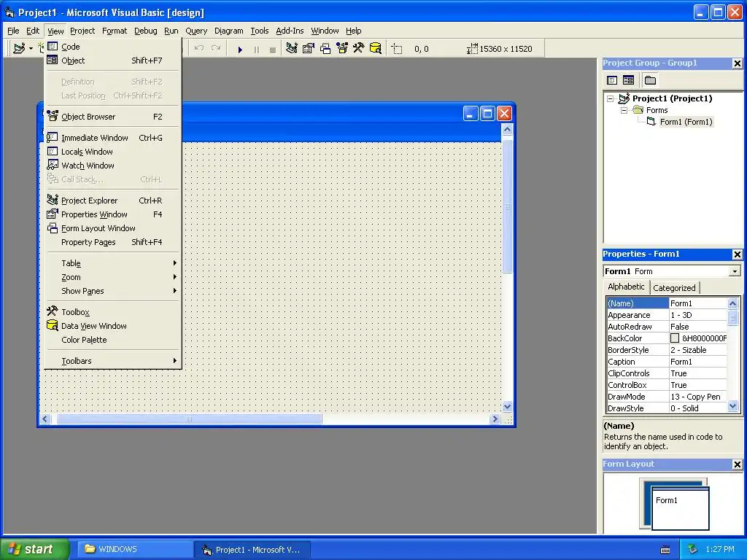Open the Add-Ins menu

point(290,31)
